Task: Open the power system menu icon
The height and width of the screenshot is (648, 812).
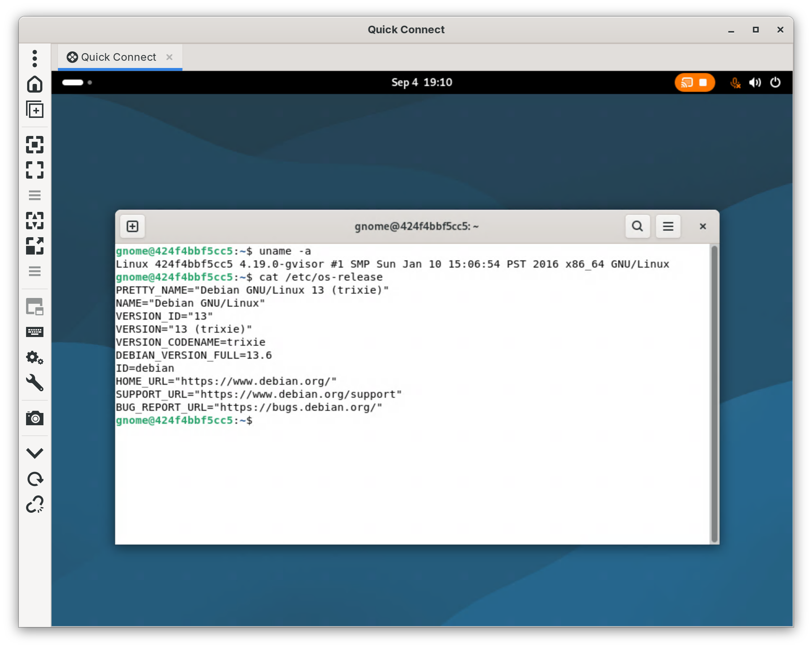Action: [x=775, y=82]
